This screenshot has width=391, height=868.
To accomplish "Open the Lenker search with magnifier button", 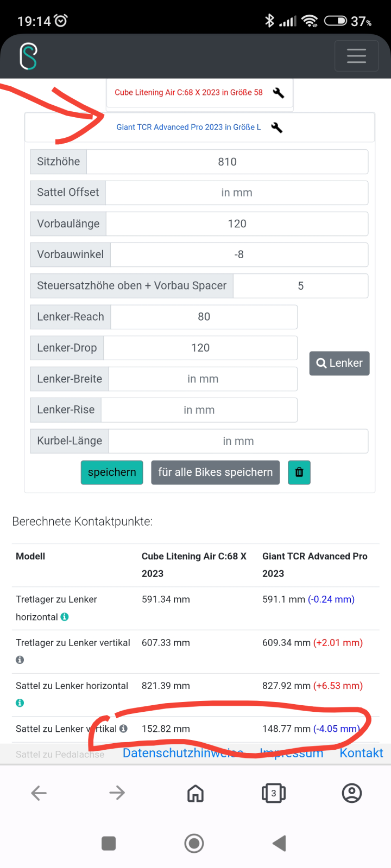I will [x=339, y=363].
